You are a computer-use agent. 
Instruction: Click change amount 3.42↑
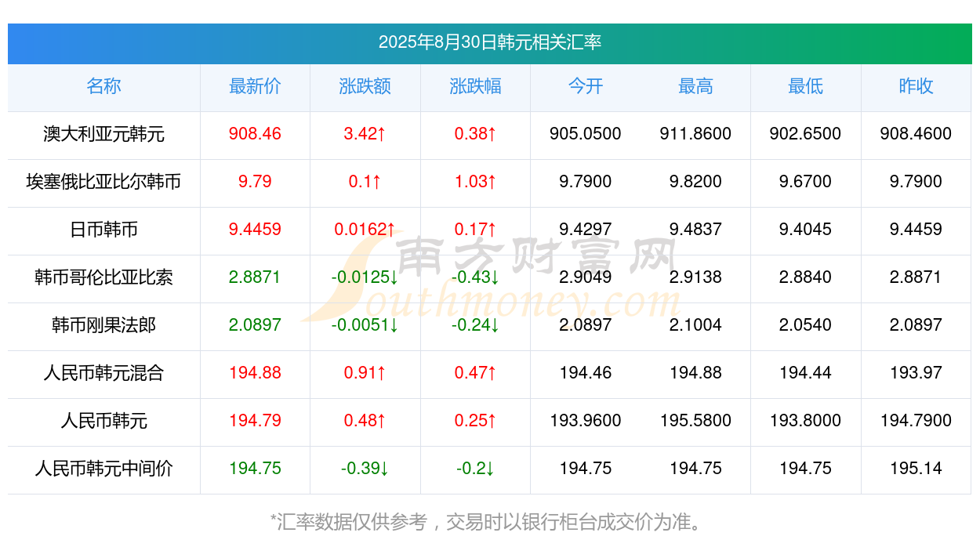pyautogui.click(x=365, y=134)
